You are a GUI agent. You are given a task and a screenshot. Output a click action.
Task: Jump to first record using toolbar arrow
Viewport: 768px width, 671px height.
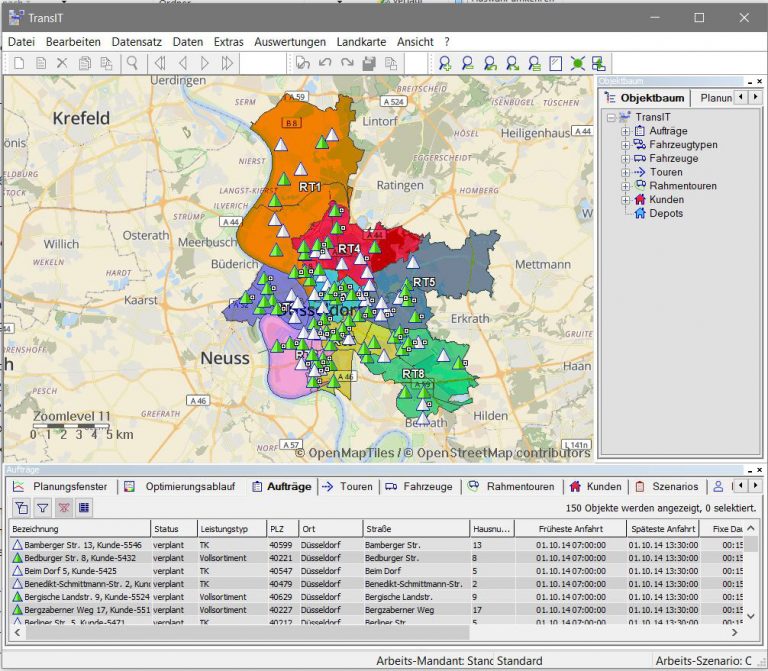click(x=159, y=63)
